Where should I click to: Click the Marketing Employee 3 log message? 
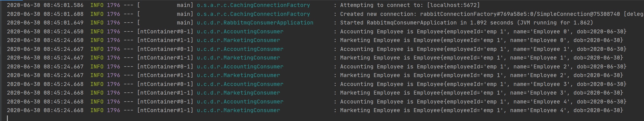(482, 93)
